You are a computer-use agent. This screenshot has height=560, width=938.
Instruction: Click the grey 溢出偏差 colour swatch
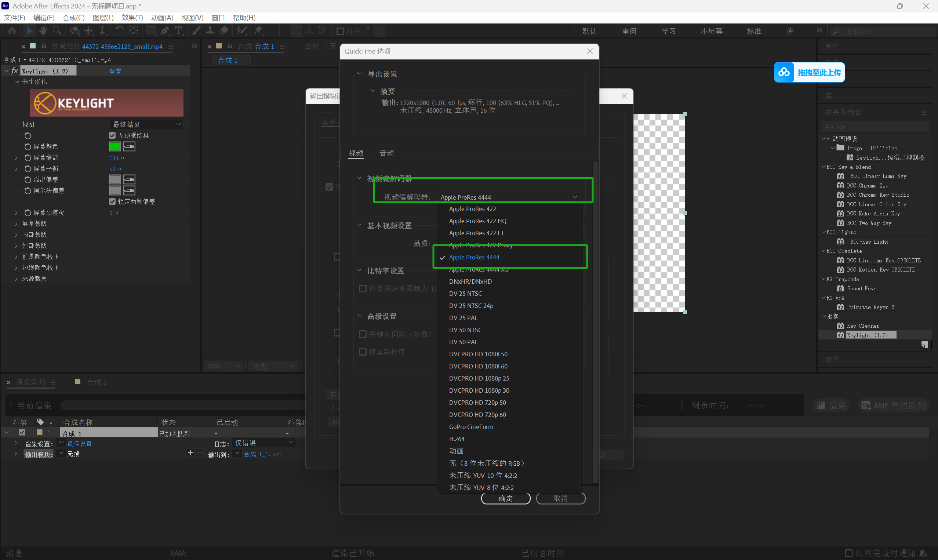pos(115,179)
